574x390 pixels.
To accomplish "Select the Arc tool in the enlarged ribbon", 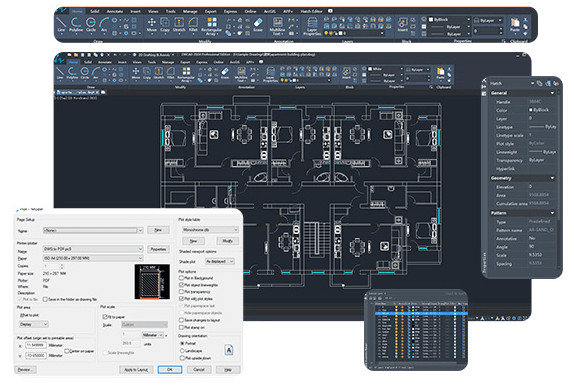I will pos(104,24).
